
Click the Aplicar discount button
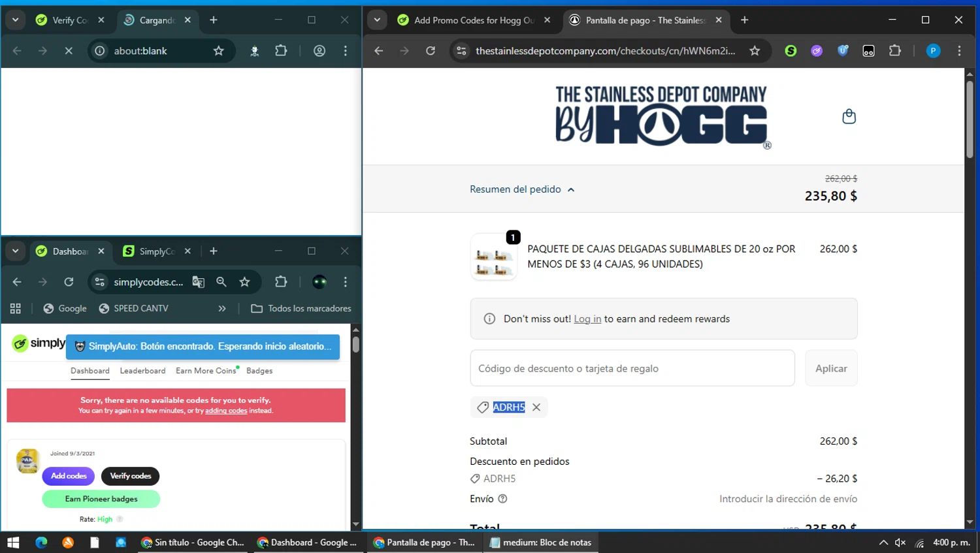pos(831,368)
